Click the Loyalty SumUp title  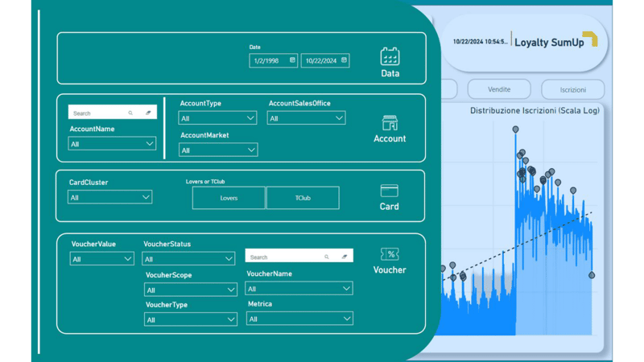(549, 43)
